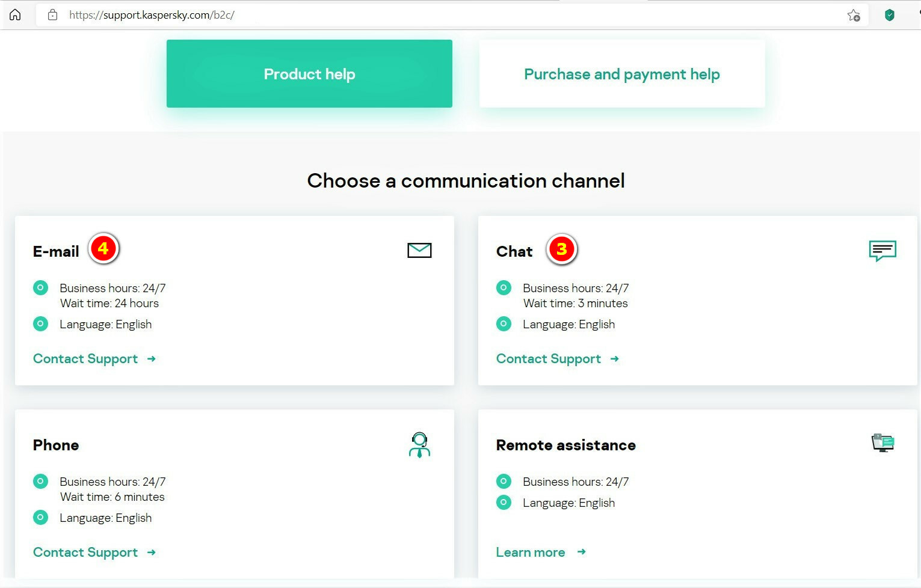Click the red number 4 badge

click(103, 249)
